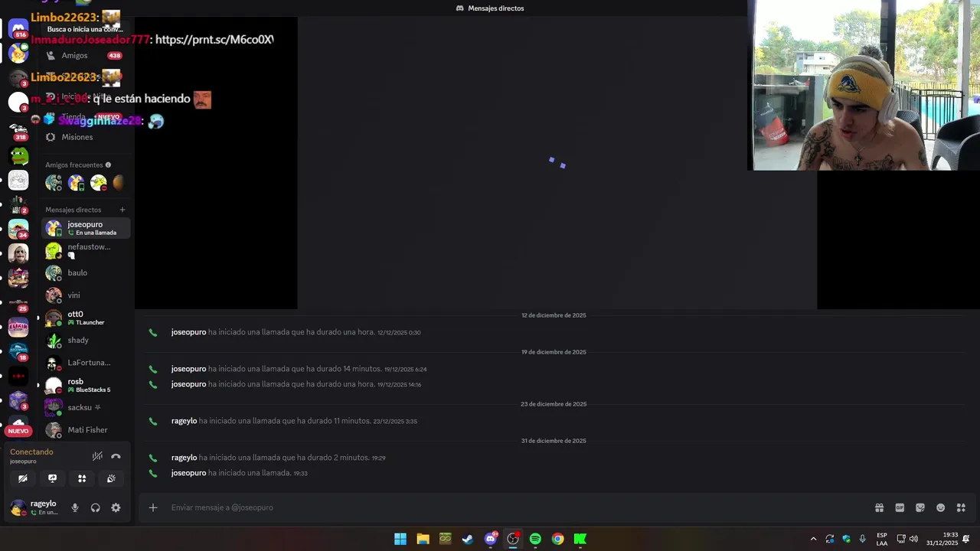Open the joseopuro direct message

click(x=85, y=228)
